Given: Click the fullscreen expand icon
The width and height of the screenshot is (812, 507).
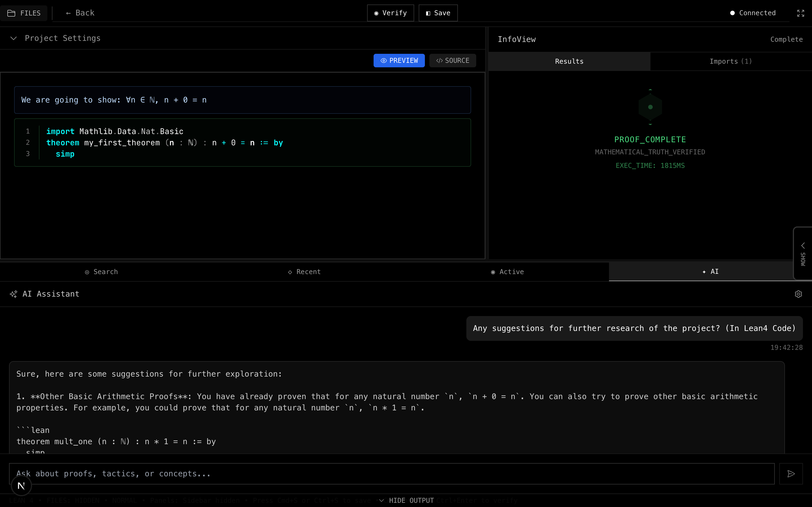Looking at the screenshot, I should pyautogui.click(x=801, y=13).
